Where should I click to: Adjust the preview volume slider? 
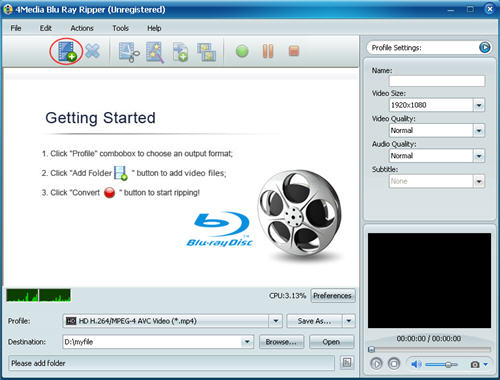tap(441, 365)
